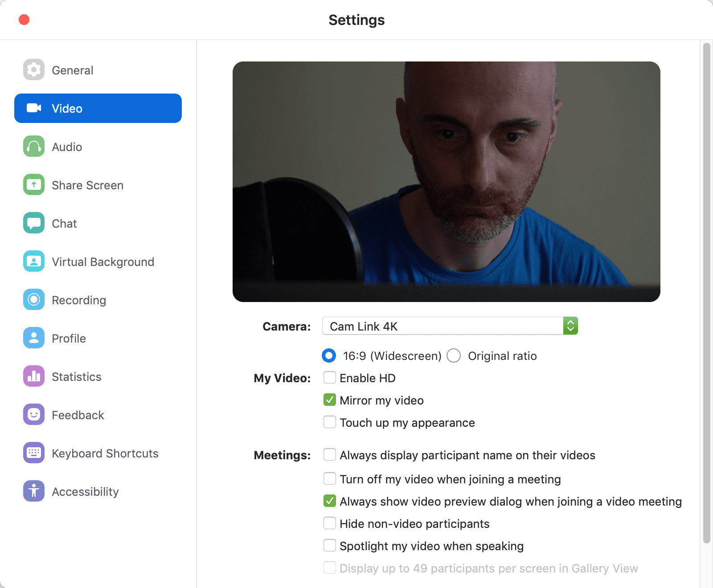The height and width of the screenshot is (588, 713).
Task: Close the Settings window red button
Action: (x=24, y=20)
